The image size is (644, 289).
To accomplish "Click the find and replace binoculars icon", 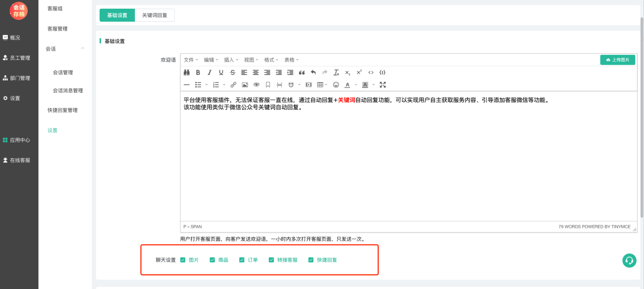I will point(187,72).
